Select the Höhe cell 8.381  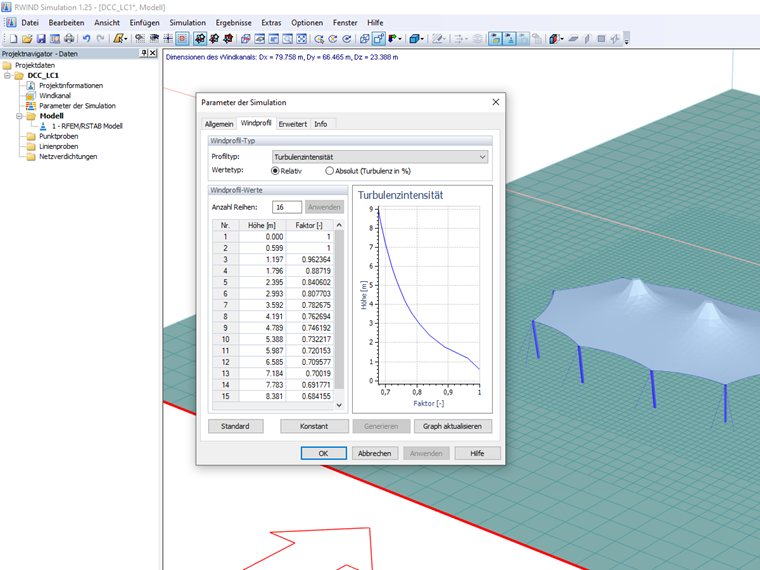tap(262, 396)
